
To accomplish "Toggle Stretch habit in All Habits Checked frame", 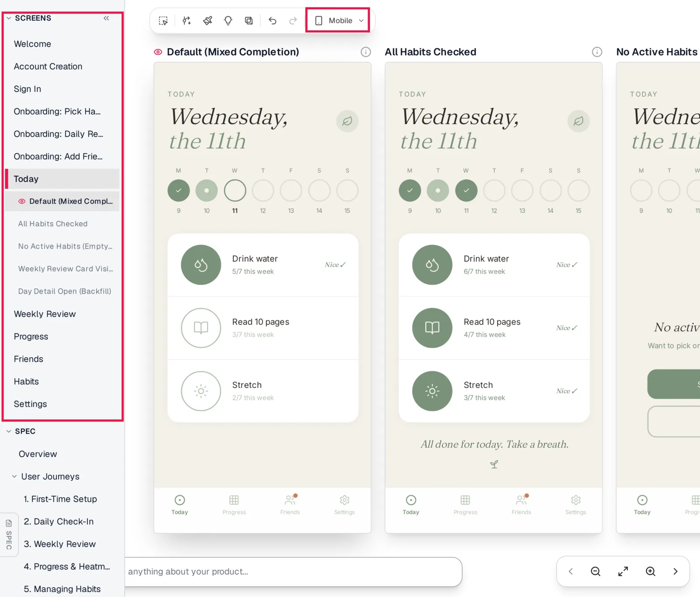I will click(x=432, y=391).
